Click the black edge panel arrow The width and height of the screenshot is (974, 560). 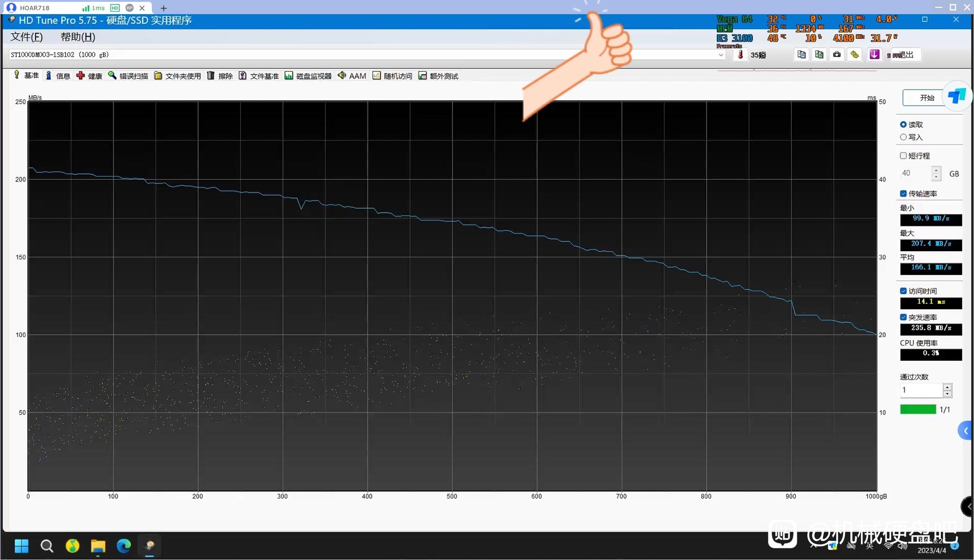(x=968, y=507)
